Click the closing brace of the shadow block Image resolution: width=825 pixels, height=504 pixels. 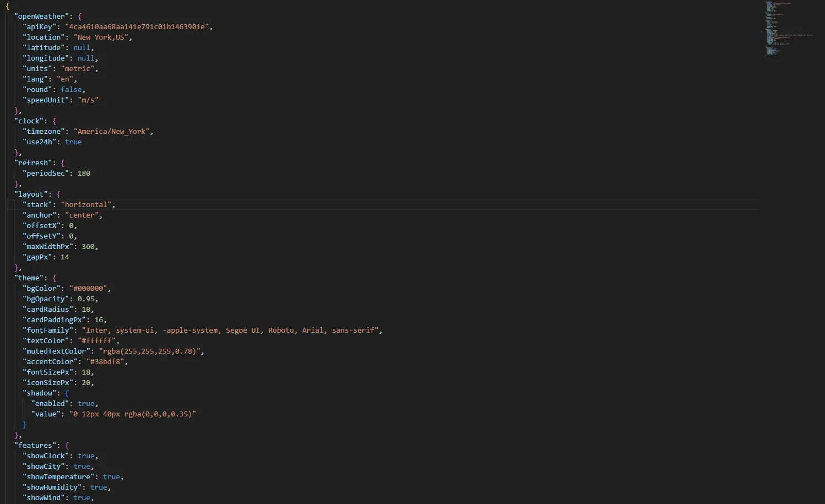click(x=25, y=425)
